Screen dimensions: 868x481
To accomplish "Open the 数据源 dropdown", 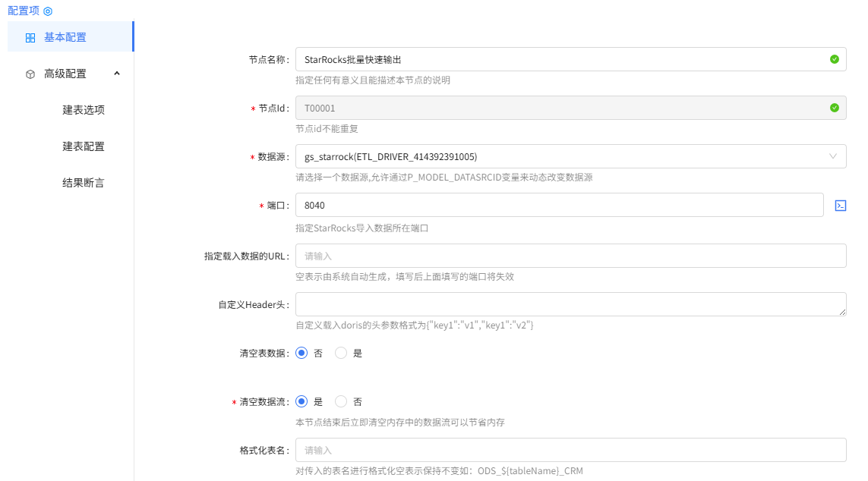I will [x=571, y=156].
